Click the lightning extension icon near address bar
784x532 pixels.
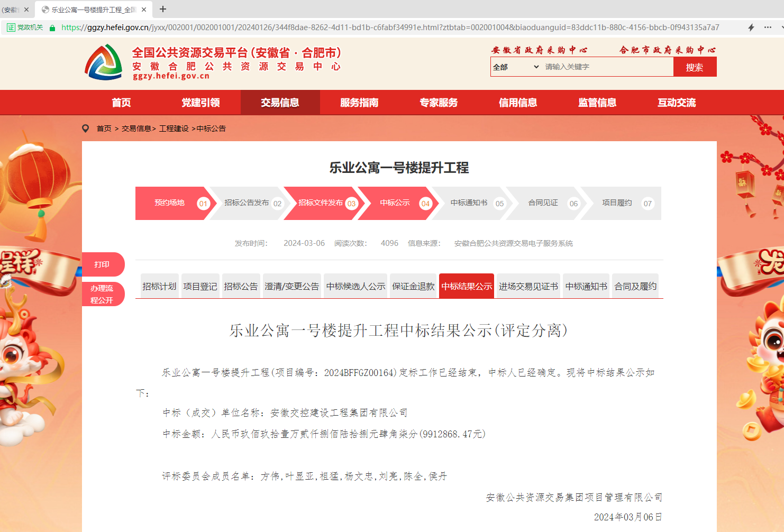(751, 27)
